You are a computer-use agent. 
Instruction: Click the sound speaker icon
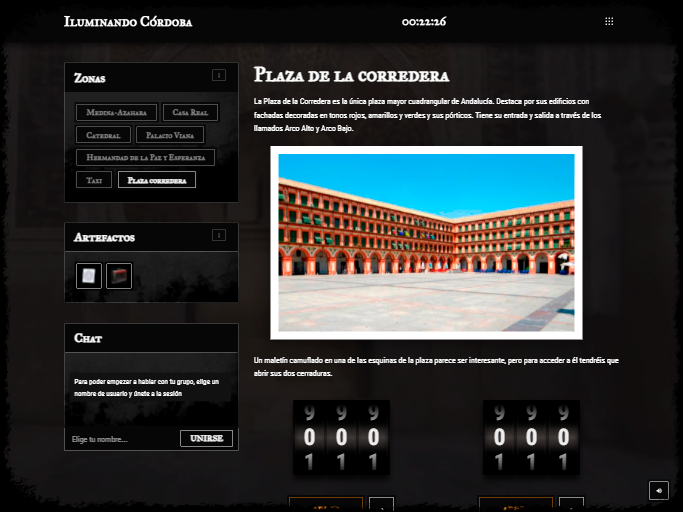click(658, 490)
